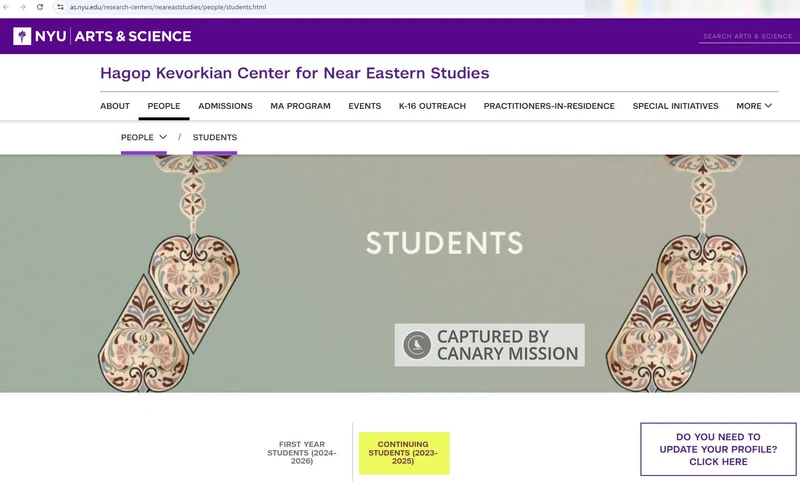The image size is (800, 481).
Task: Open the About menu
Action: pyautogui.click(x=115, y=106)
